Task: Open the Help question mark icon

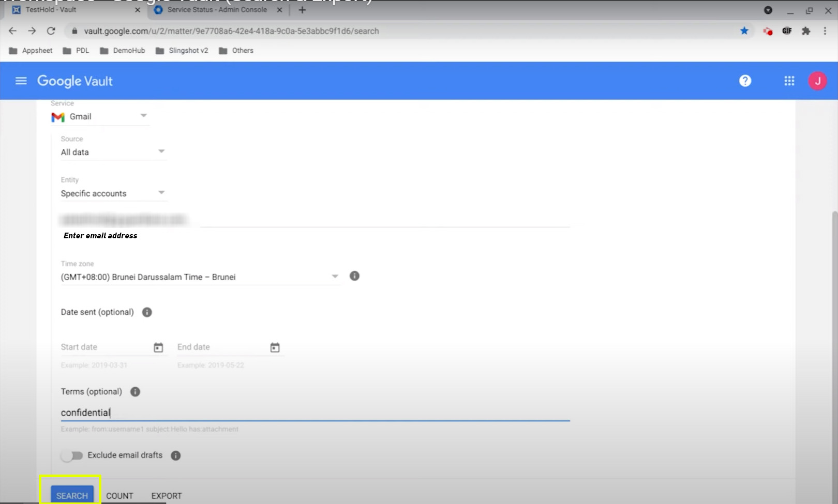Action: [x=745, y=81]
